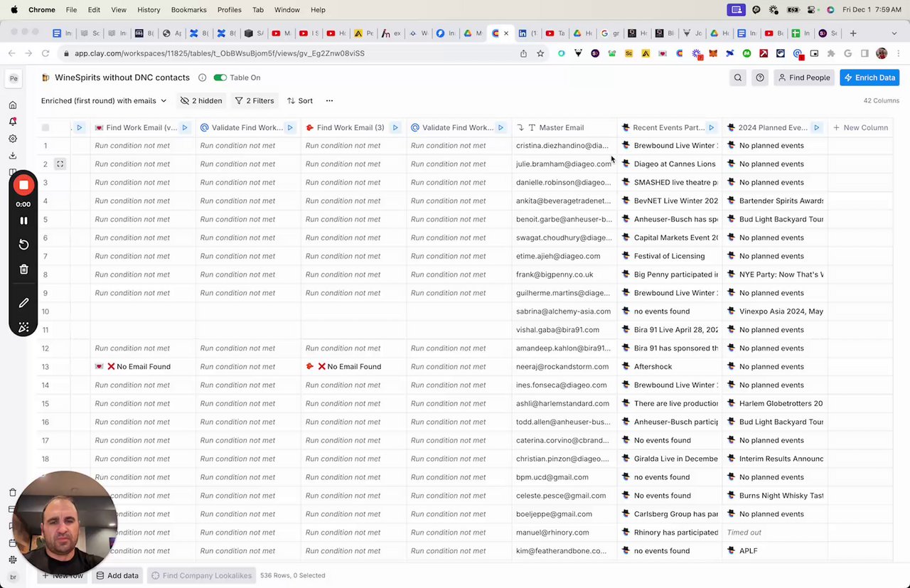Open Chrome profile avatar in toolbar

tap(882, 53)
